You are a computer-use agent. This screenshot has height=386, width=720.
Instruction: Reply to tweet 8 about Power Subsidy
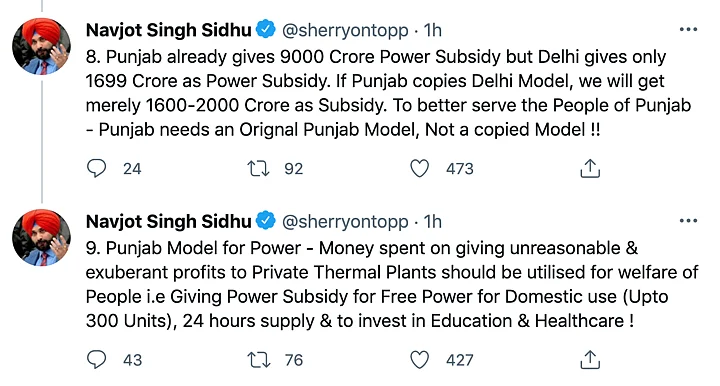click(96, 168)
